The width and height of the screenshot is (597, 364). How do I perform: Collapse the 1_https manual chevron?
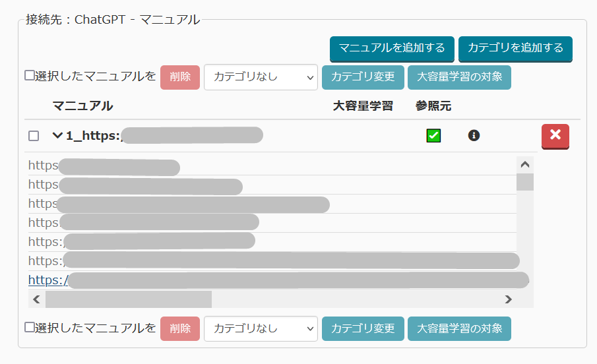tap(57, 136)
